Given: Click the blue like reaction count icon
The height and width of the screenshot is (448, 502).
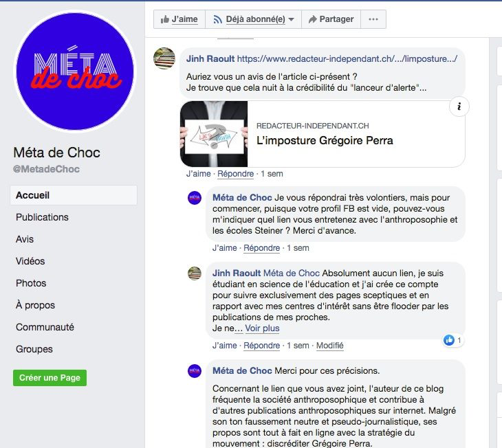Looking at the screenshot, I should (x=449, y=340).
